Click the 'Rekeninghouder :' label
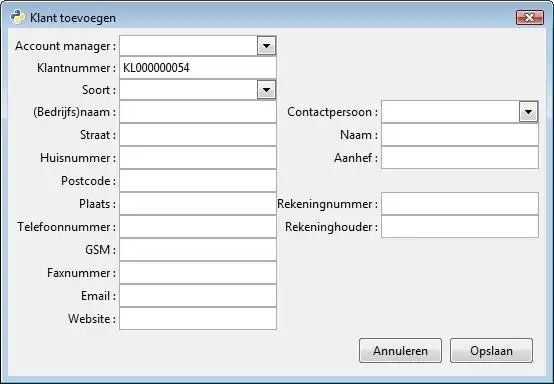 click(x=331, y=227)
